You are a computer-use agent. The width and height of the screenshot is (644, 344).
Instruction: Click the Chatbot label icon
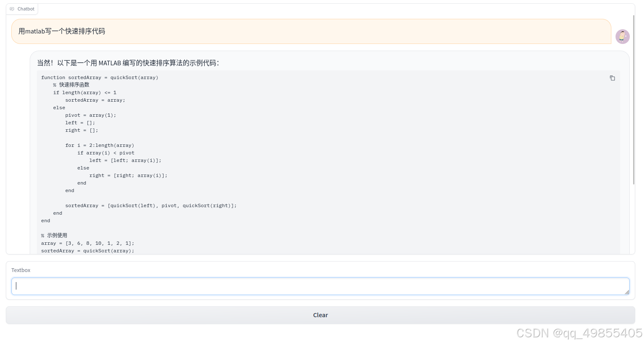pos(12,9)
